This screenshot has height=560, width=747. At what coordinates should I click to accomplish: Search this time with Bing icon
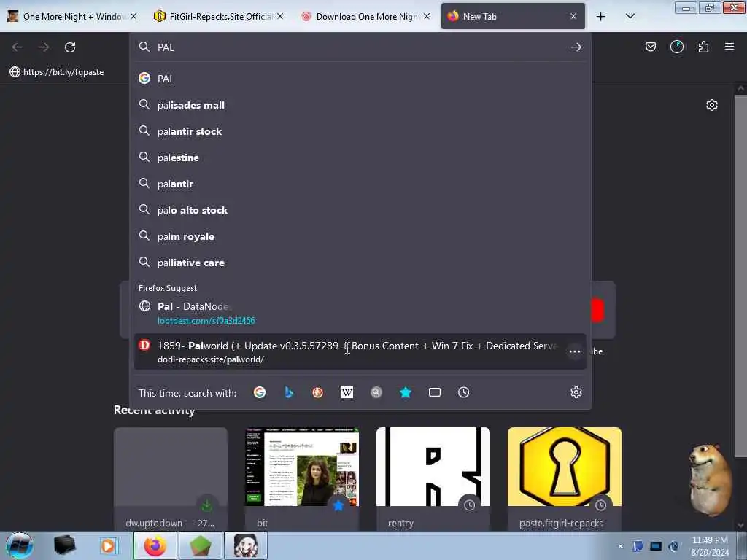pos(289,392)
